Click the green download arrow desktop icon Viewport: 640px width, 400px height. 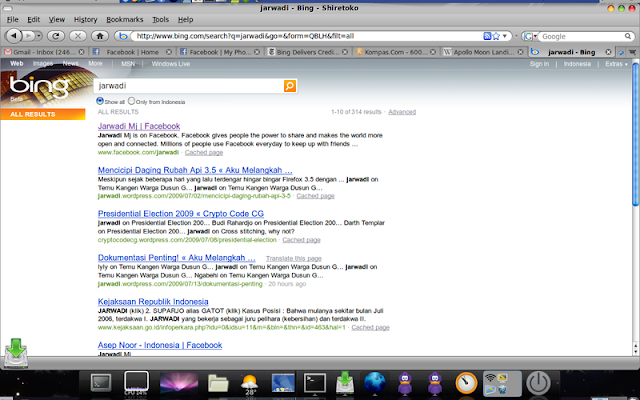point(16,352)
